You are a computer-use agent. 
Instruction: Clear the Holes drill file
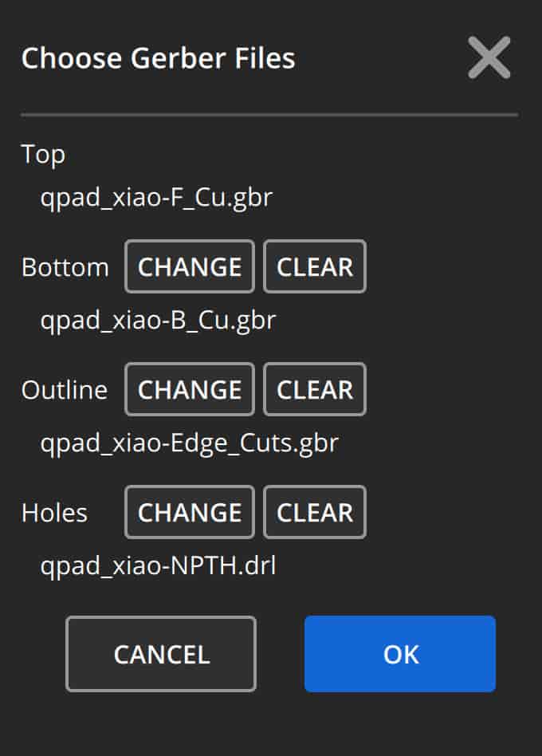[x=315, y=512]
